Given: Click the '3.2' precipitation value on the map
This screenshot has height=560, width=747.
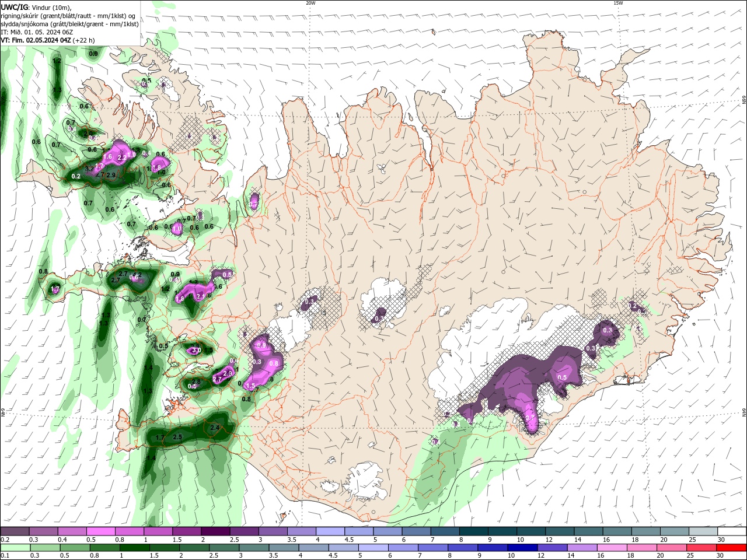Looking at the screenshot, I should click(89, 169).
